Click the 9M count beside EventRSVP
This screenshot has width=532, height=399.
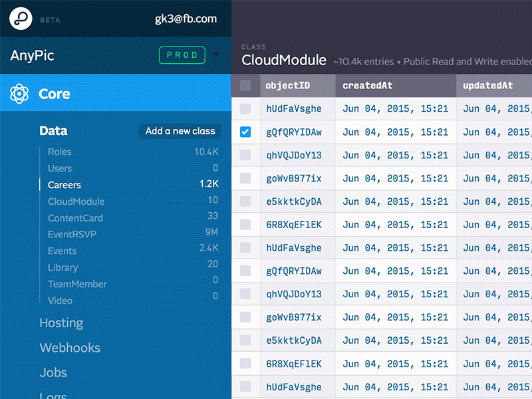(211, 232)
